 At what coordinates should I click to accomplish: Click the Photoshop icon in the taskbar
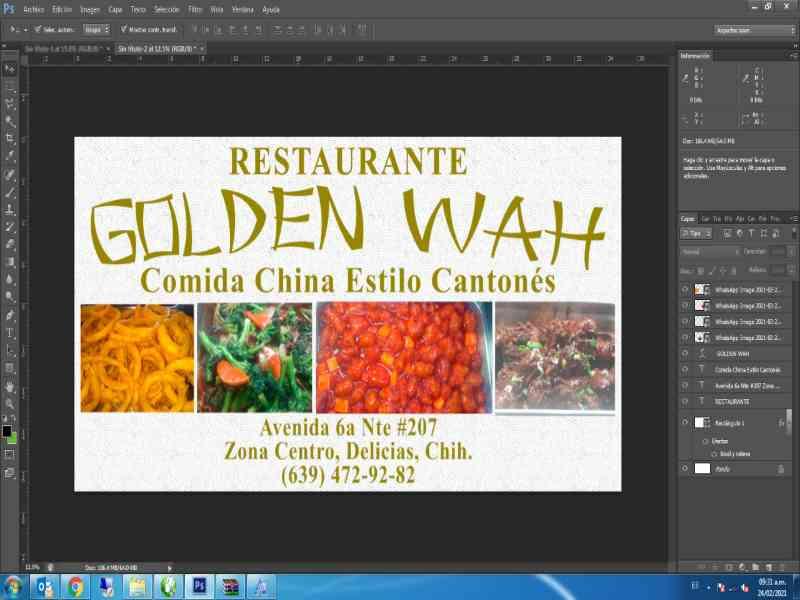(x=199, y=586)
